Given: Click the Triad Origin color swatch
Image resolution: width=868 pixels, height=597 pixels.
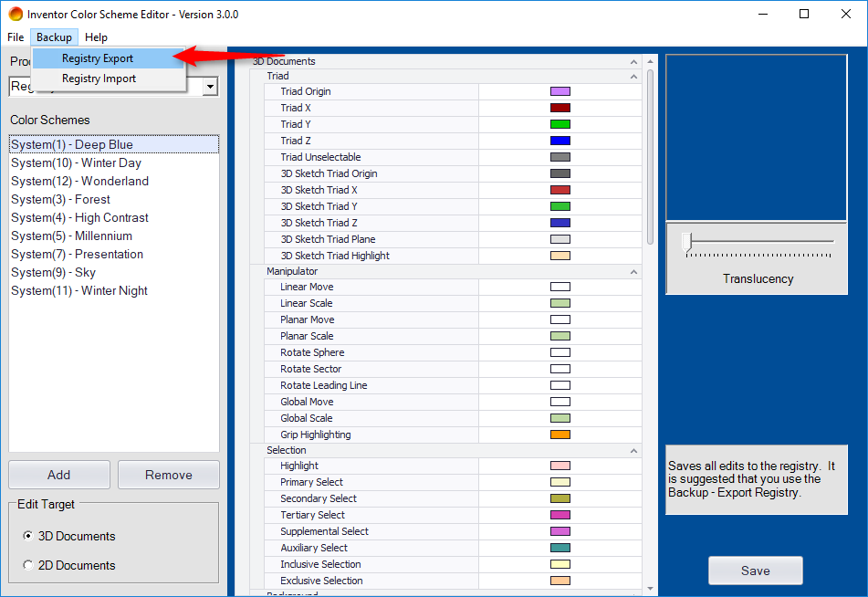Looking at the screenshot, I should (x=560, y=91).
